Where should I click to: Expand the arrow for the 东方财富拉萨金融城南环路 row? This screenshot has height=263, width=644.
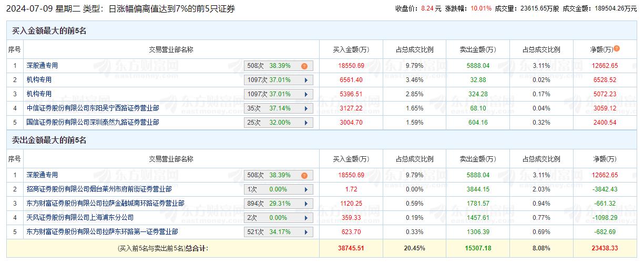tap(305, 204)
